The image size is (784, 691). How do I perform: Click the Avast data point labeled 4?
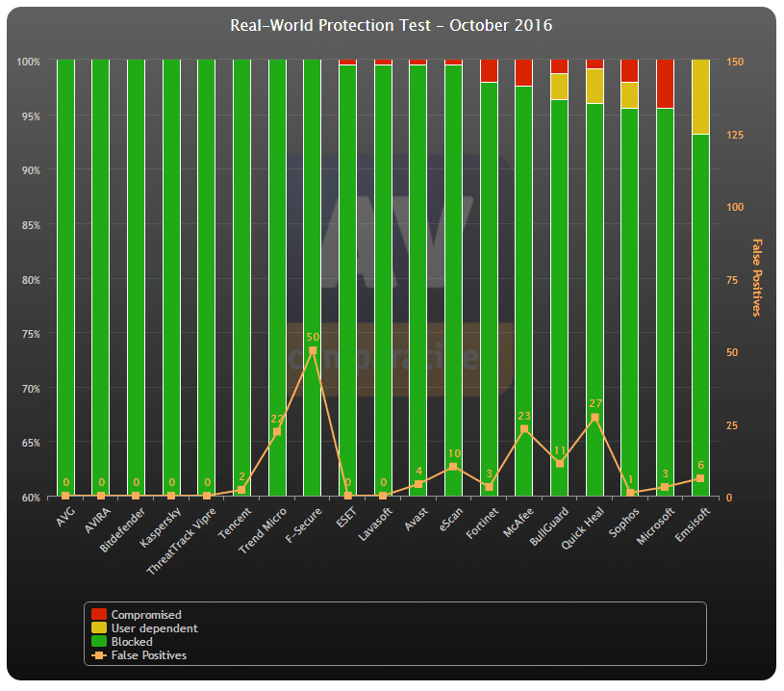point(418,484)
